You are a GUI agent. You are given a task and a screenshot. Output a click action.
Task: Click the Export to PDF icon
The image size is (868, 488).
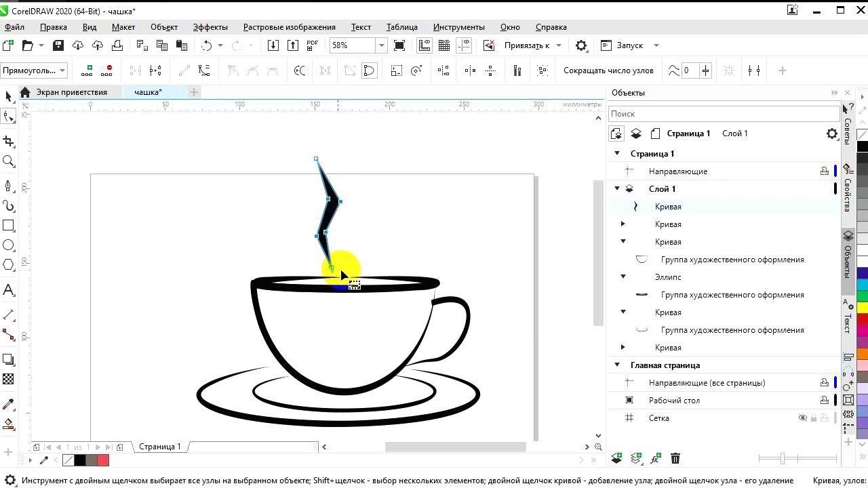tap(313, 45)
